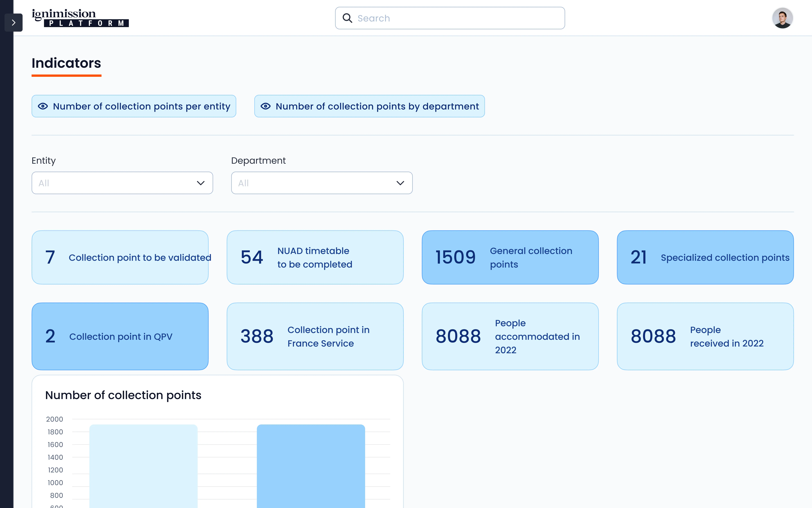Open the Collection point to be validated card
812x508 pixels.
pos(120,257)
